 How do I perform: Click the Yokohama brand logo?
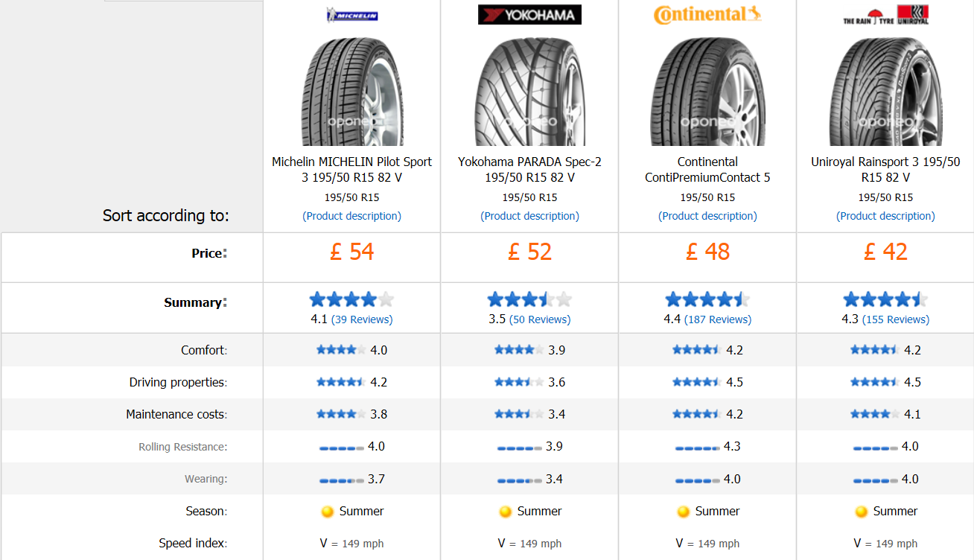tap(529, 15)
